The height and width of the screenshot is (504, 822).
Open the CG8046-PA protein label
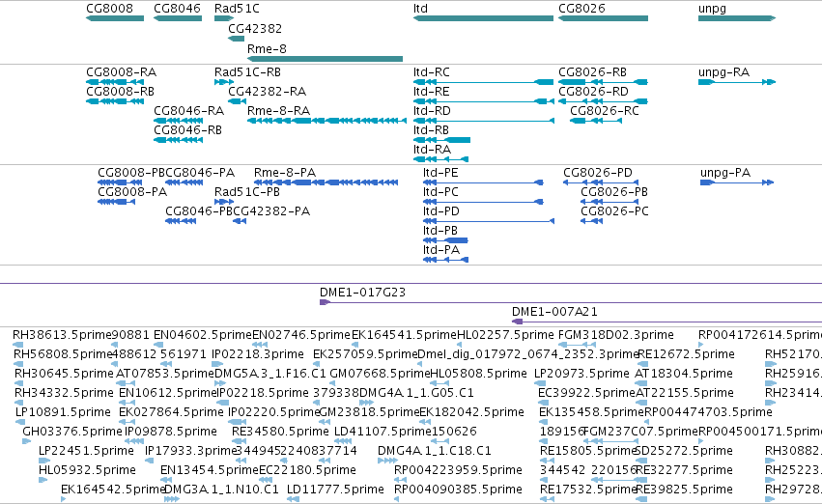pos(200,173)
